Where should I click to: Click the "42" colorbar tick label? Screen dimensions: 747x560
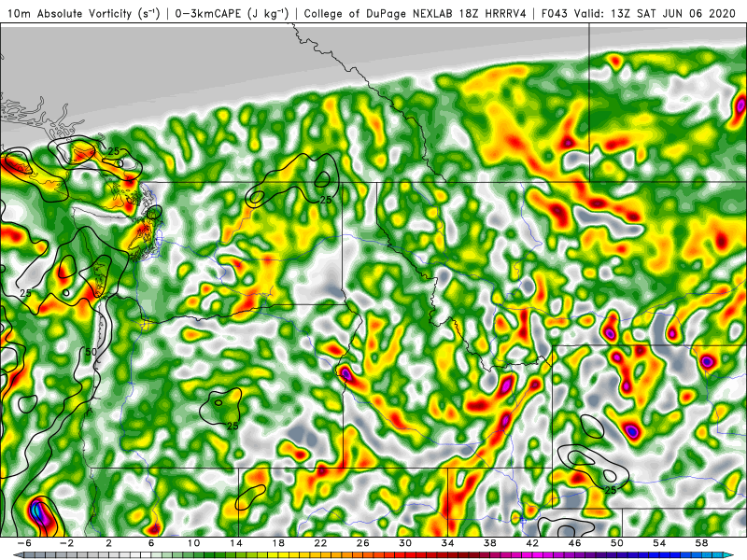click(532, 543)
